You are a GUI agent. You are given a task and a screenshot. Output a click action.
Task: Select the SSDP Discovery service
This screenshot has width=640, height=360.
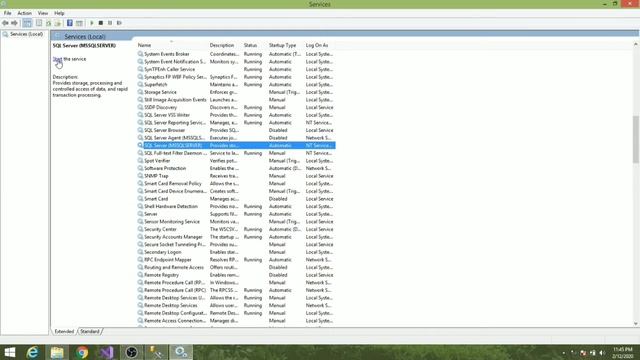click(x=236, y=107)
